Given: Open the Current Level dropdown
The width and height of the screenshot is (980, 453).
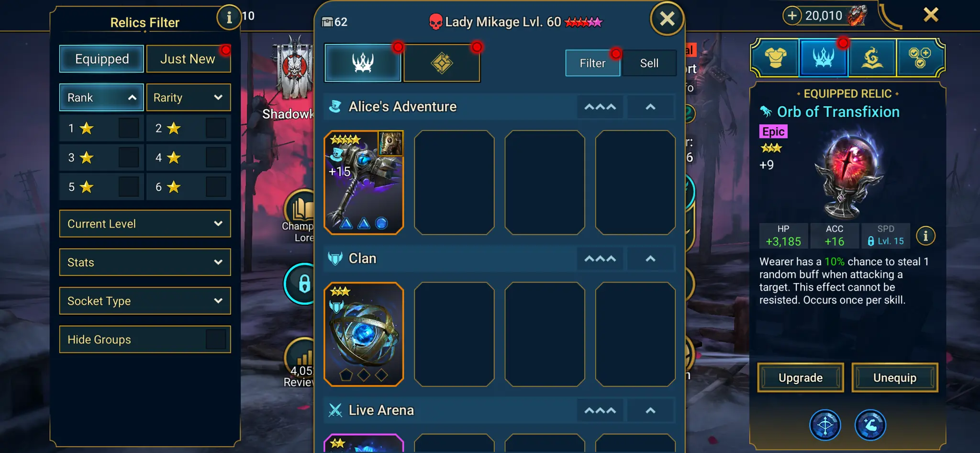Looking at the screenshot, I should [x=145, y=224].
